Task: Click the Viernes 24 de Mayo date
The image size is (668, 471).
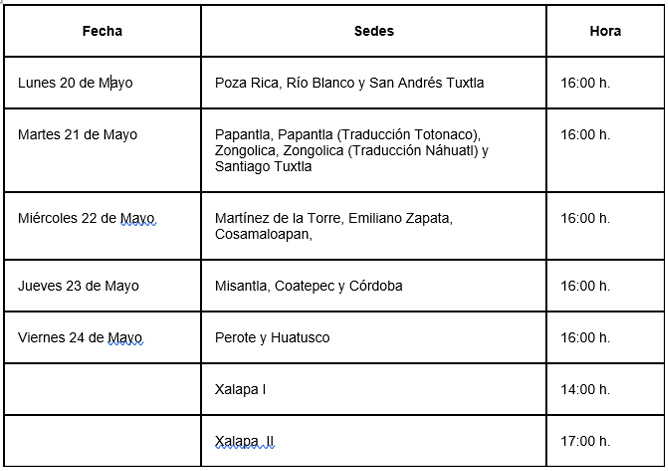Action: pyautogui.click(x=81, y=338)
